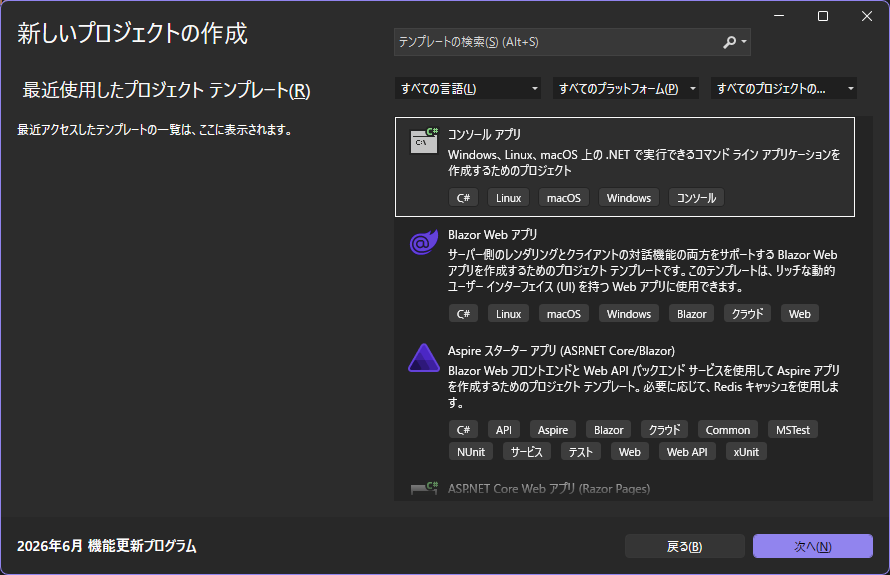This screenshot has width=890, height=575.
Task: Click the Linux tag on Console App
Action: coord(508,198)
